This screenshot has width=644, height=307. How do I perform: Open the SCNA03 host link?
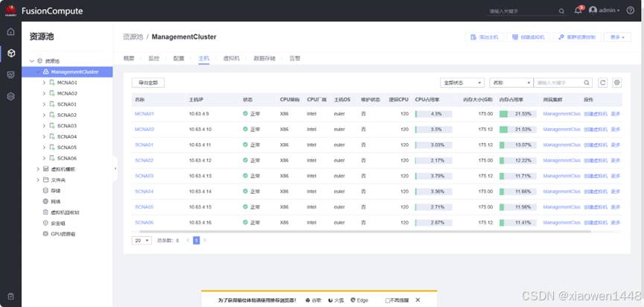[x=144, y=176]
